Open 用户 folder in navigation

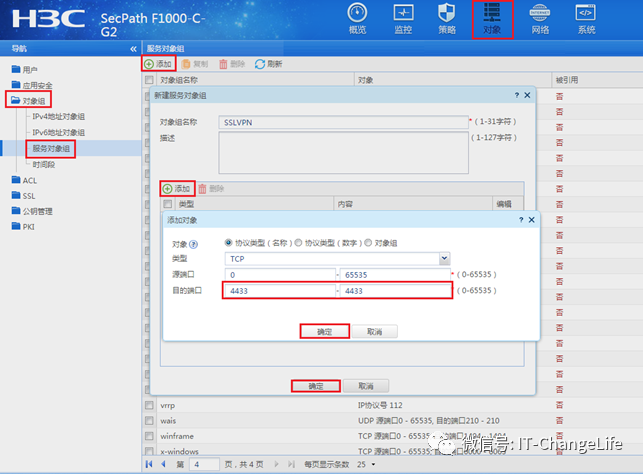click(x=25, y=69)
